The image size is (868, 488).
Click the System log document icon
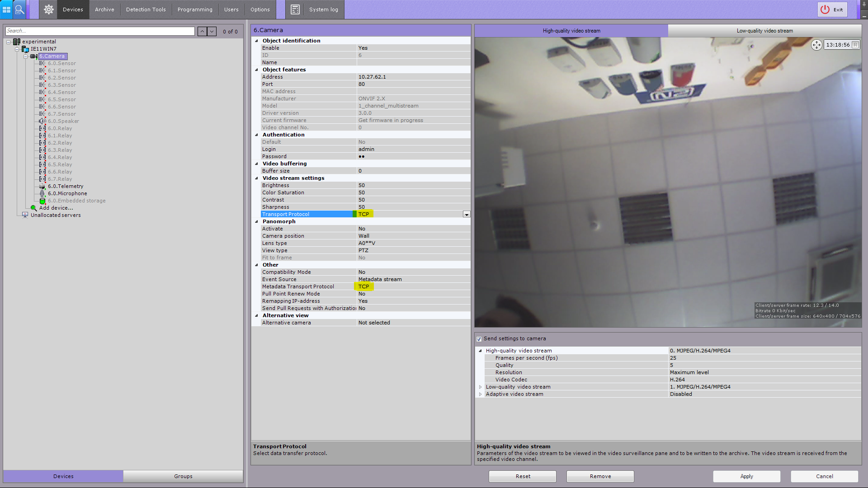pos(295,9)
